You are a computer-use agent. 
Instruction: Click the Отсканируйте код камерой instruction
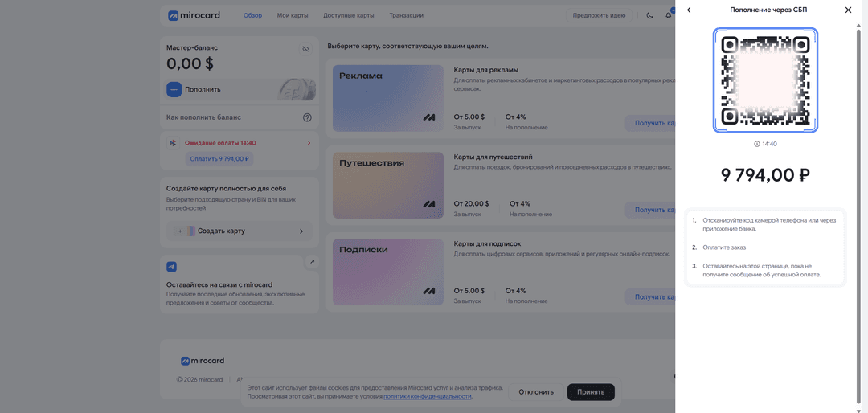point(769,224)
